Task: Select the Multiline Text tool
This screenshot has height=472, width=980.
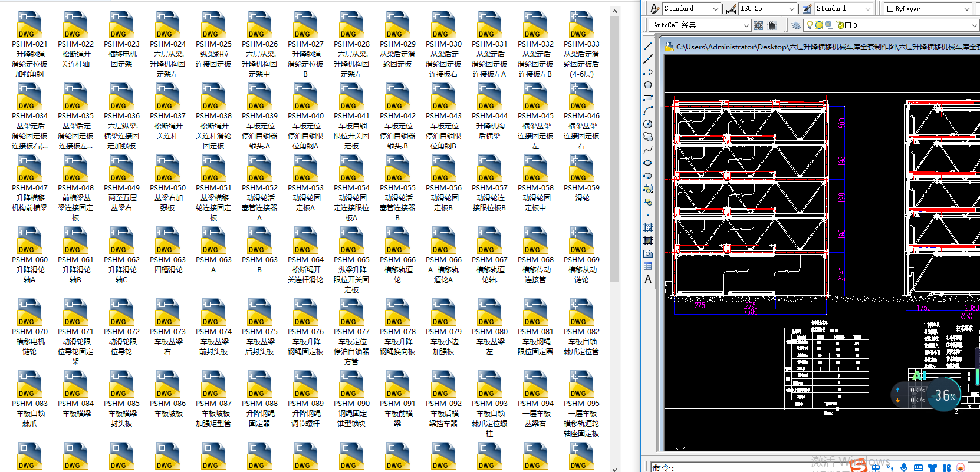Action: (x=648, y=279)
